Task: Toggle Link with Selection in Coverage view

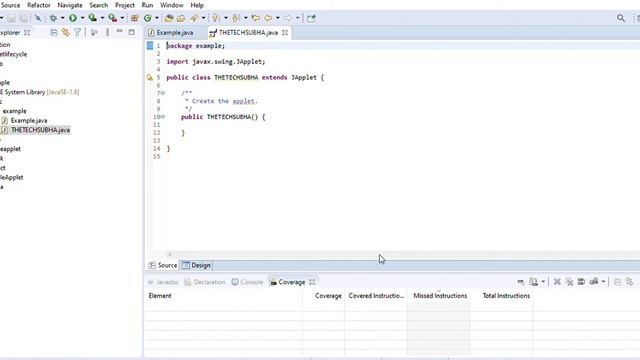Action: pos(629,282)
